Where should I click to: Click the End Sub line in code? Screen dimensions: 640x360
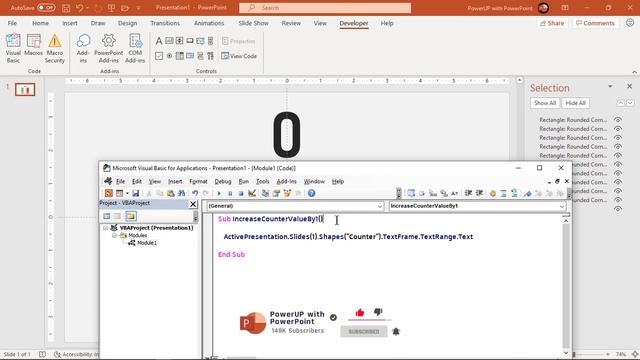(x=231, y=254)
